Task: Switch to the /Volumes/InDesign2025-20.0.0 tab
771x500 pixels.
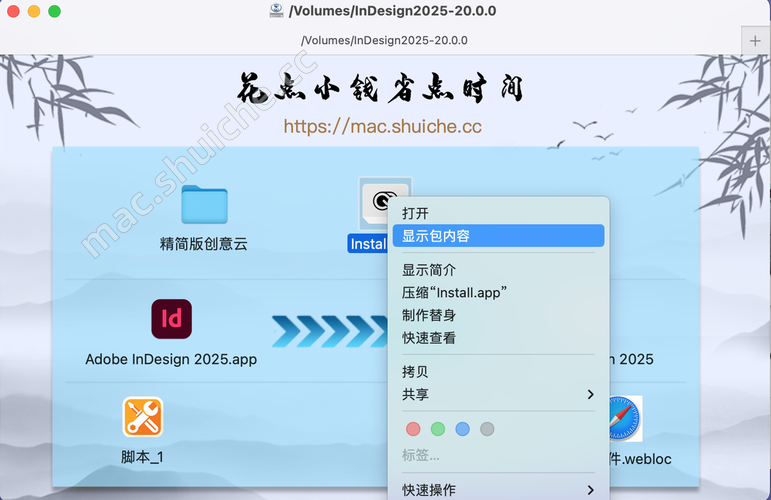Action: 385,40
